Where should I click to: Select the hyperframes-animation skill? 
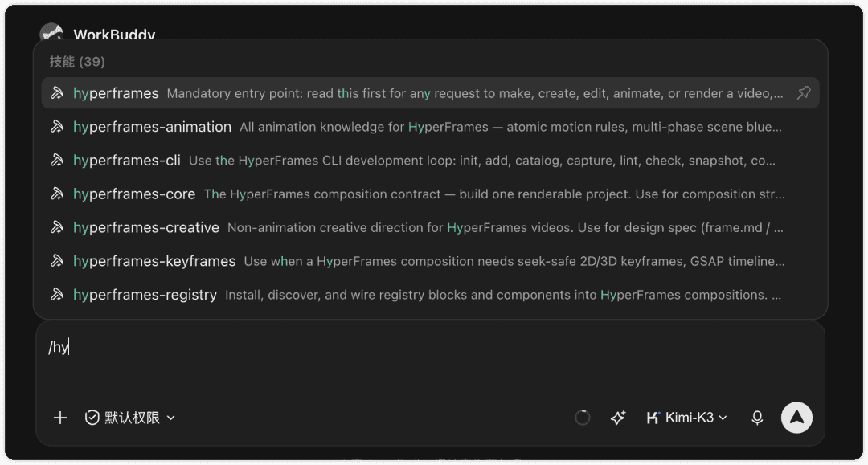pyautogui.click(x=430, y=127)
